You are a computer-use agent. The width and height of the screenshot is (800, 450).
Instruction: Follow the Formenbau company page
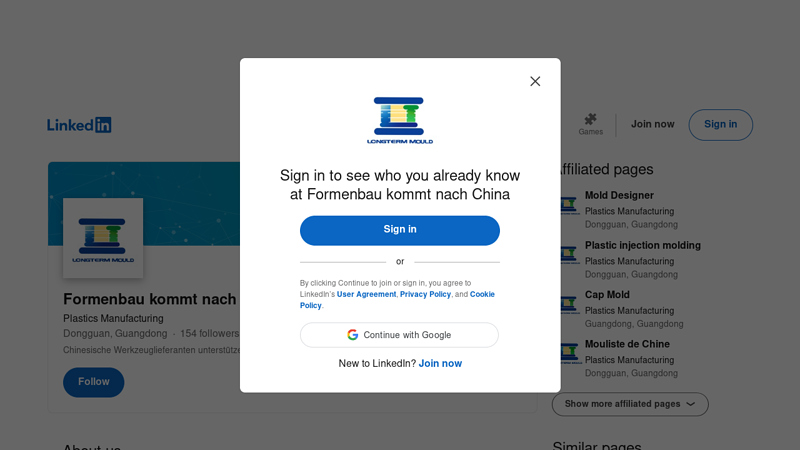[94, 382]
